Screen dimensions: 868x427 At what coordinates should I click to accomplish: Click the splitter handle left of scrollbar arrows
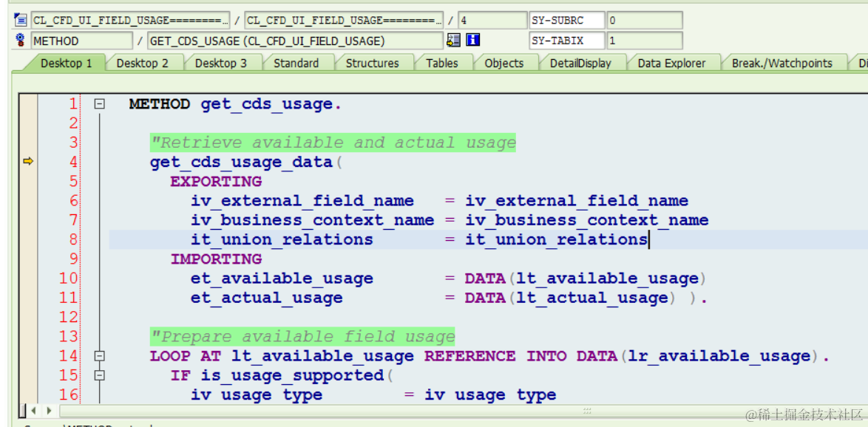click(23, 411)
